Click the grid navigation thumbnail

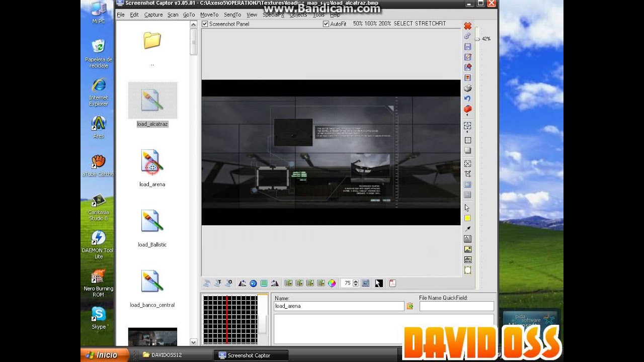[x=230, y=320]
